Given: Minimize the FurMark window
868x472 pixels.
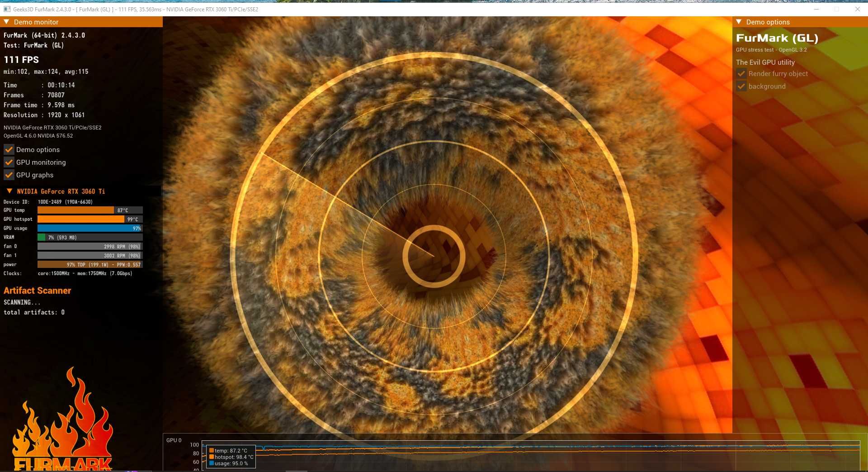Looking at the screenshot, I should pyautogui.click(x=816, y=9).
